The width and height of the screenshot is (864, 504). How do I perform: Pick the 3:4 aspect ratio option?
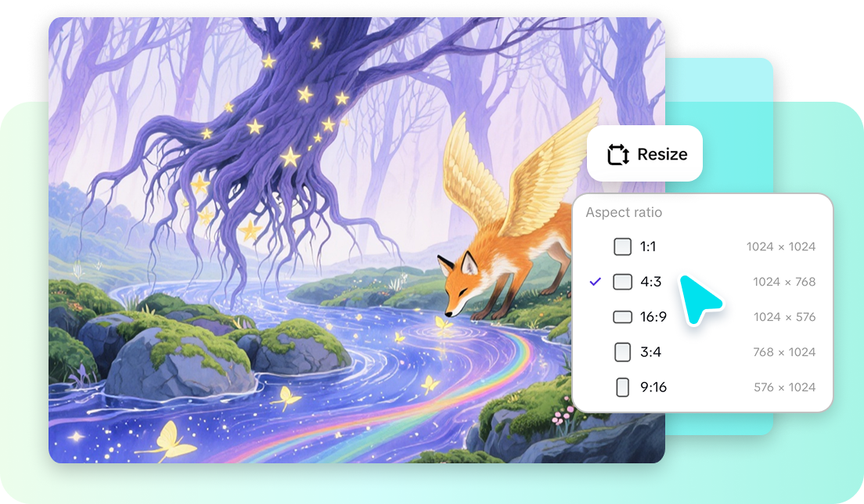tap(703, 352)
